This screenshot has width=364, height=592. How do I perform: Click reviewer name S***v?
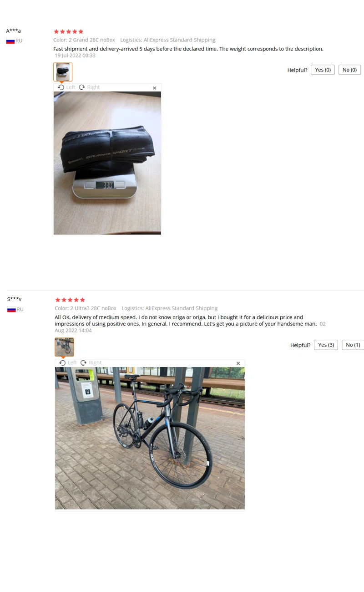(x=15, y=299)
